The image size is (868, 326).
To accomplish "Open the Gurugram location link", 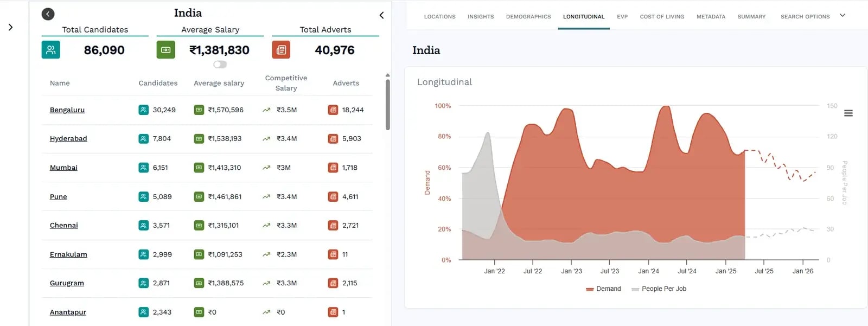I will tap(67, 283).
